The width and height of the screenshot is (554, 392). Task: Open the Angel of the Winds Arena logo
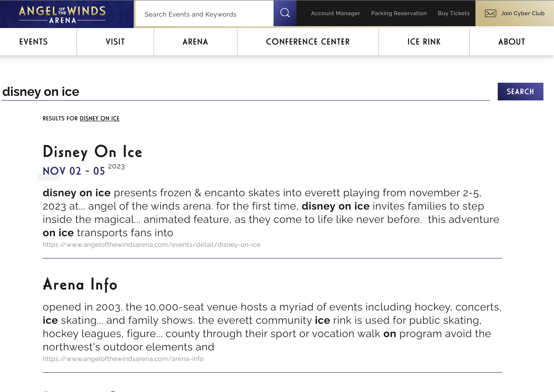point(62,14)
